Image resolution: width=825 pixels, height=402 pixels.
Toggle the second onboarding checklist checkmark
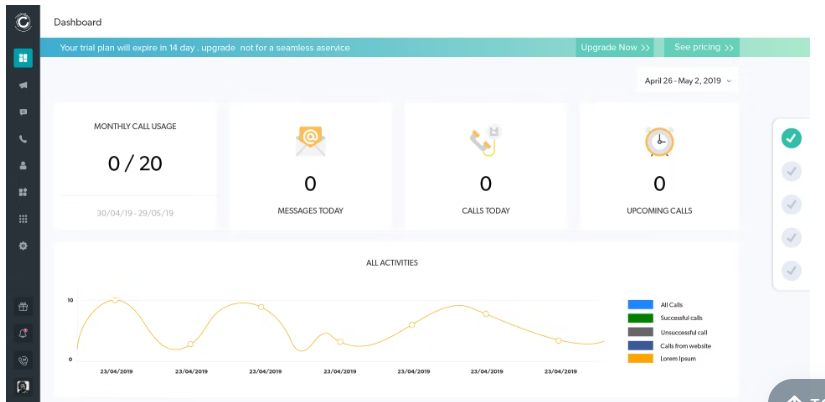coord(791,171)
